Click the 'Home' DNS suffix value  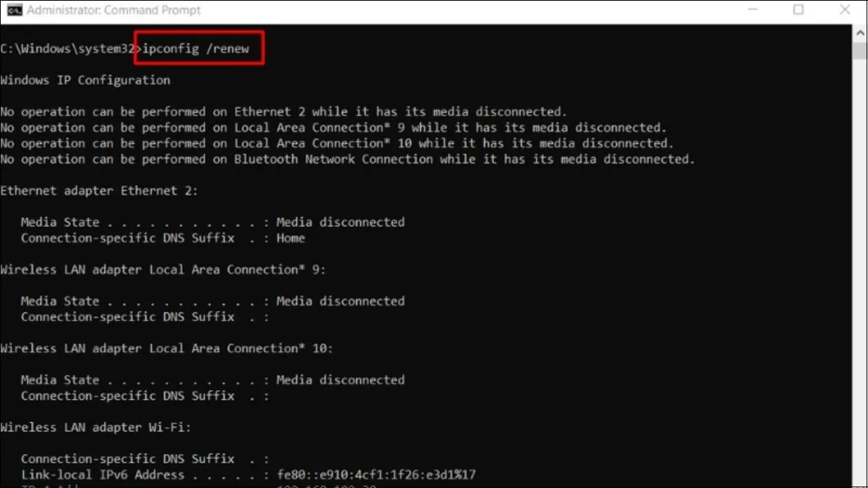[290, 238]
